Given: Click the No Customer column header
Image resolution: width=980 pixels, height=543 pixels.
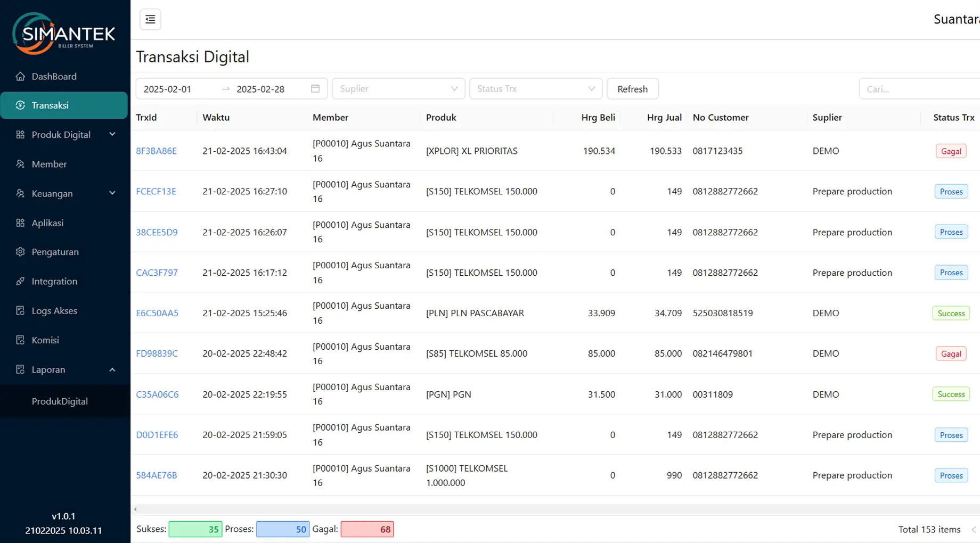Looking at the screenshot, I should pos(721,117).
